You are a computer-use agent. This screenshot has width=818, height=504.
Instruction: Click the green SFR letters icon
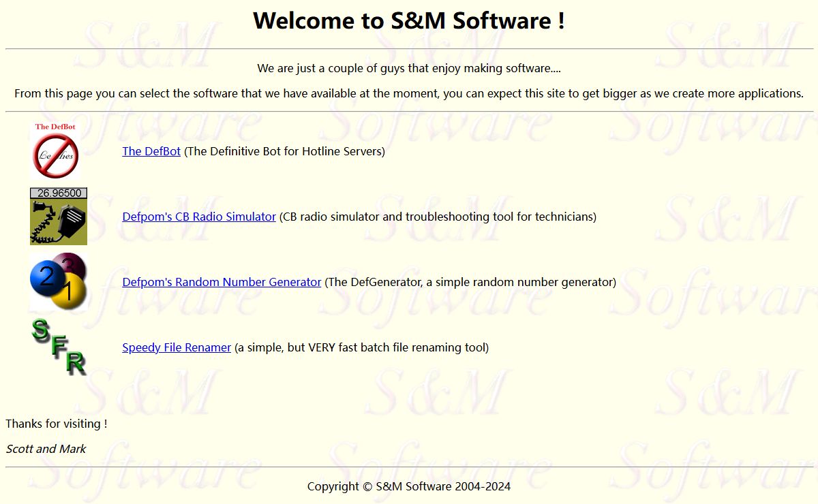tap(59, 347)
